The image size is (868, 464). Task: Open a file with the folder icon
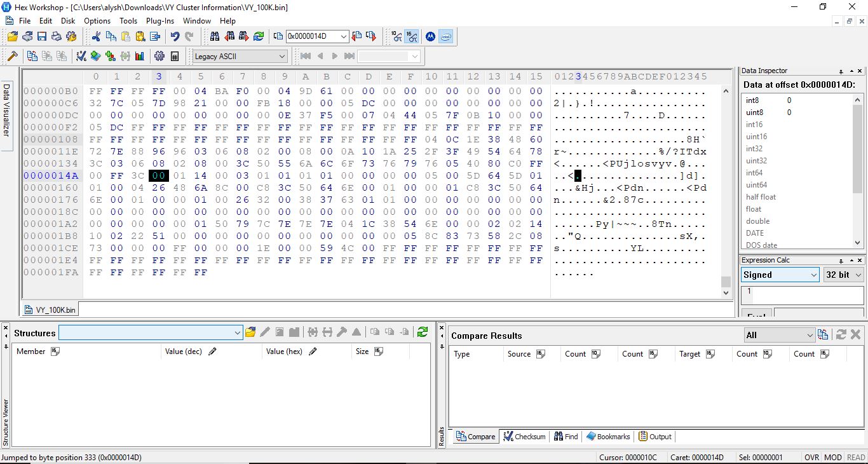coord(12,36)
